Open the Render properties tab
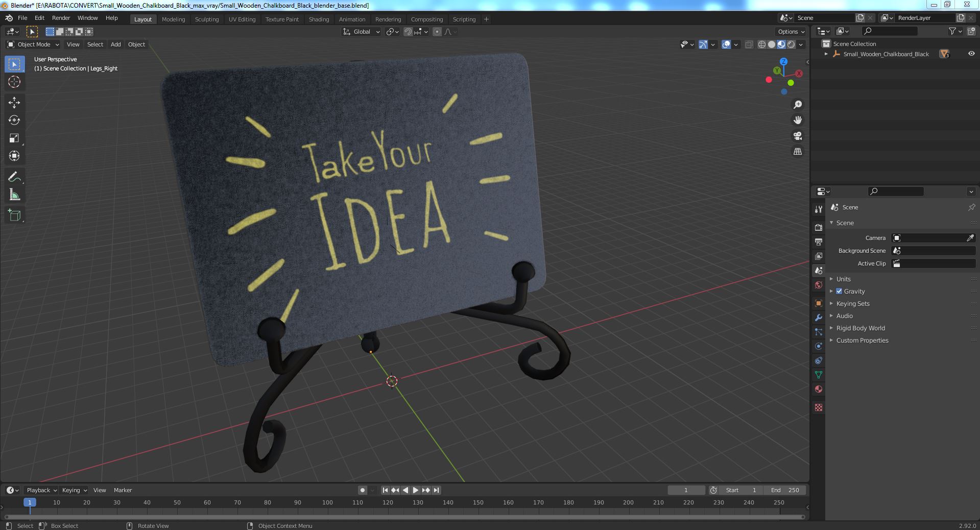980x530 pixels. point(819,227)
